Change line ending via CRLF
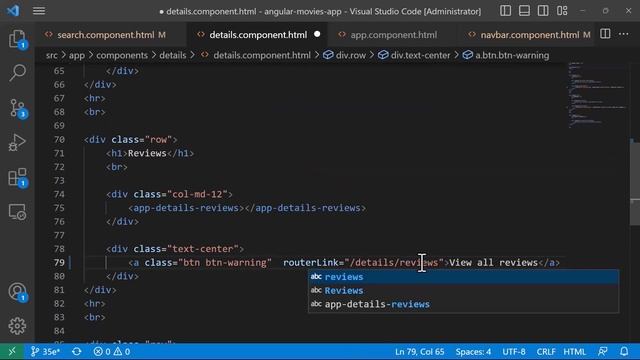The image size is (640, 360). pyautogui.click(x=546, y=351)
